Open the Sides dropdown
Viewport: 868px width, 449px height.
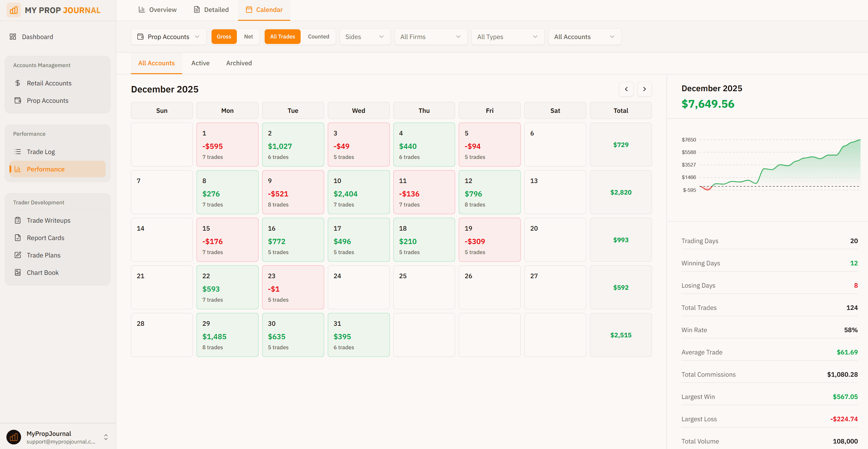click(365, 37)
